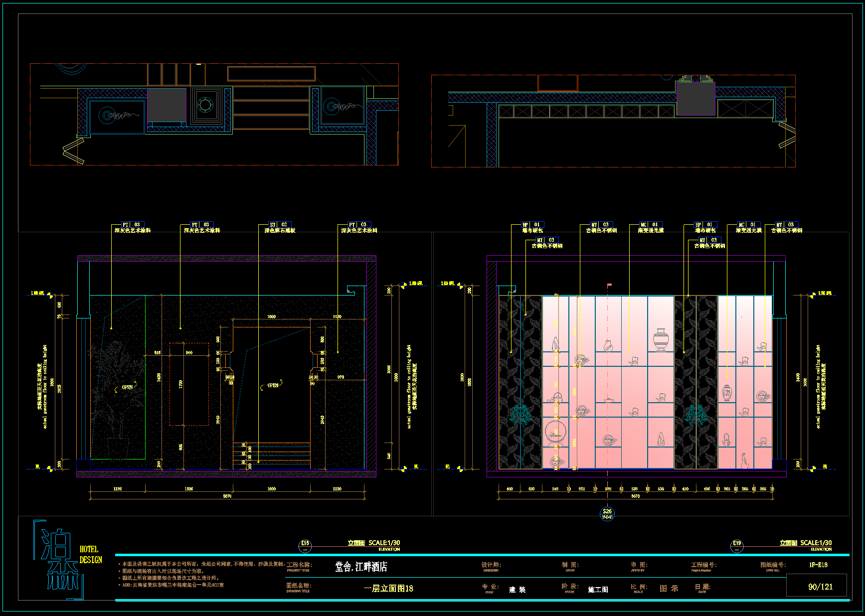This screenshot has width=865, height=616.
Task: Click the ST 02 material tag
Action: 279,225
